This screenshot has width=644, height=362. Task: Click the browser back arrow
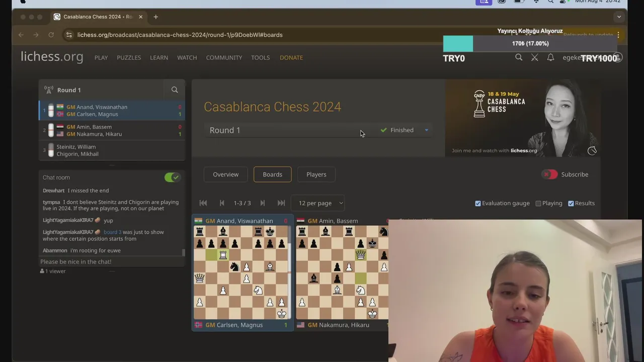click(21, 35)
